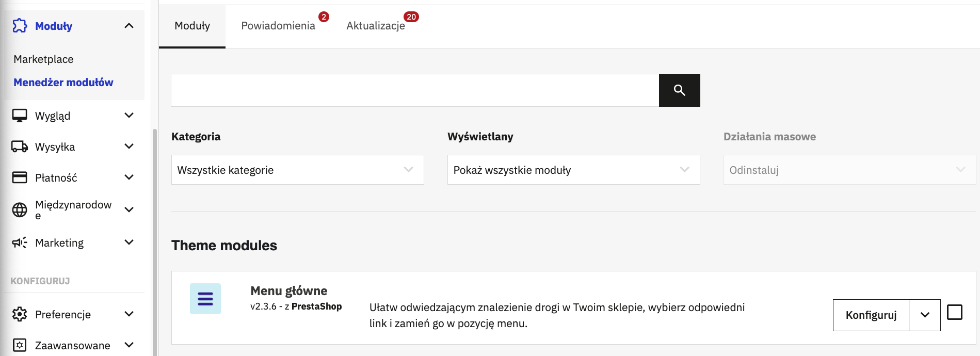The height and width of the screenshot is (356, 980).
Task: Click the Działania masowe label
Action: tap(770, 137)
